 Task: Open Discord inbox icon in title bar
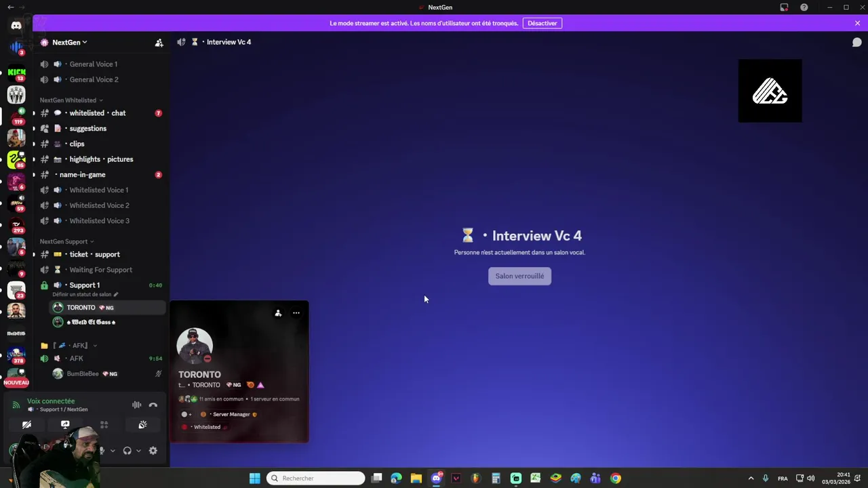coord(784,7)
